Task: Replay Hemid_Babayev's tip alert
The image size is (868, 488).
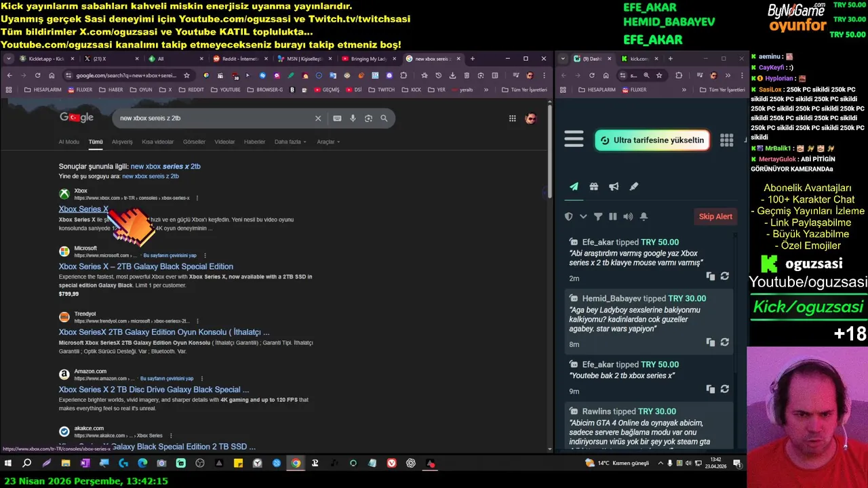Action: click(724, 342)
